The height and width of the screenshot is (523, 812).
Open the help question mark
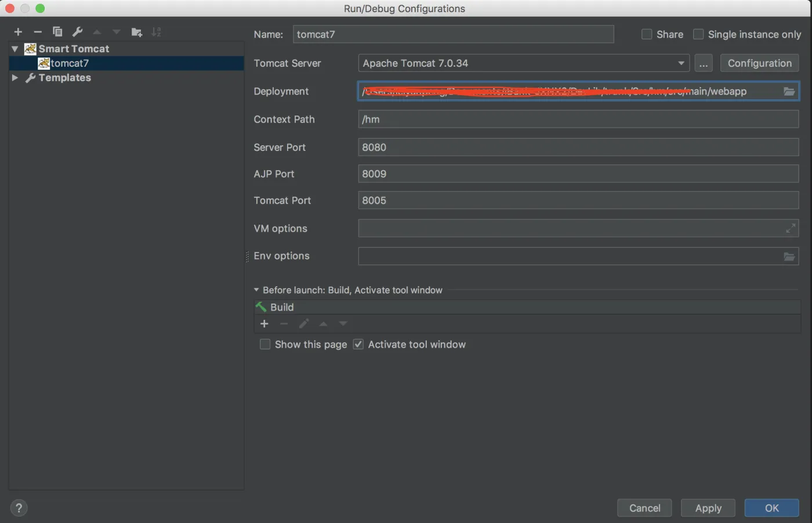pos(19,508)
